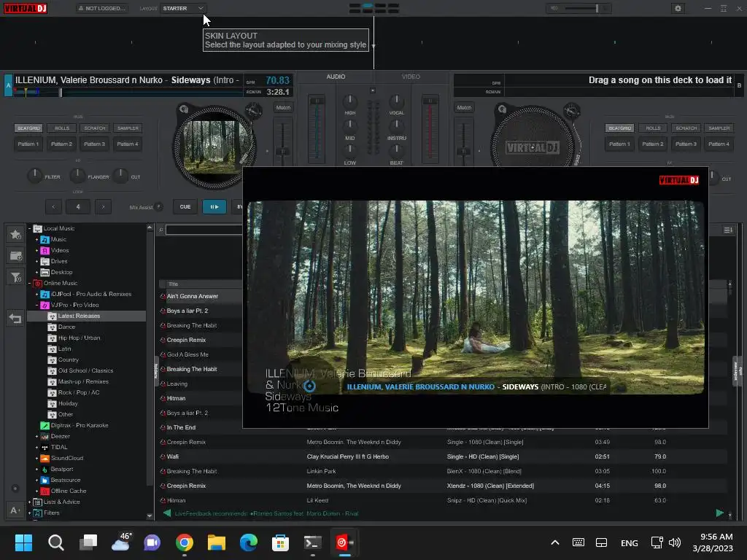Click the font size A icon
This screenshot has width=747, height=560.
[x=15, y=510]
